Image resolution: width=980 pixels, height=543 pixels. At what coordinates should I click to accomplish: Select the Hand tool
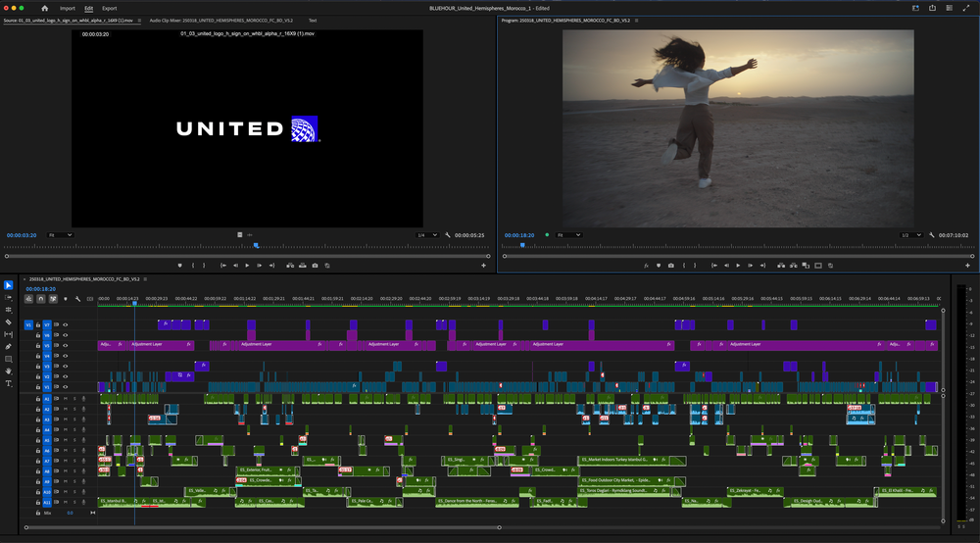coord(8,371)
